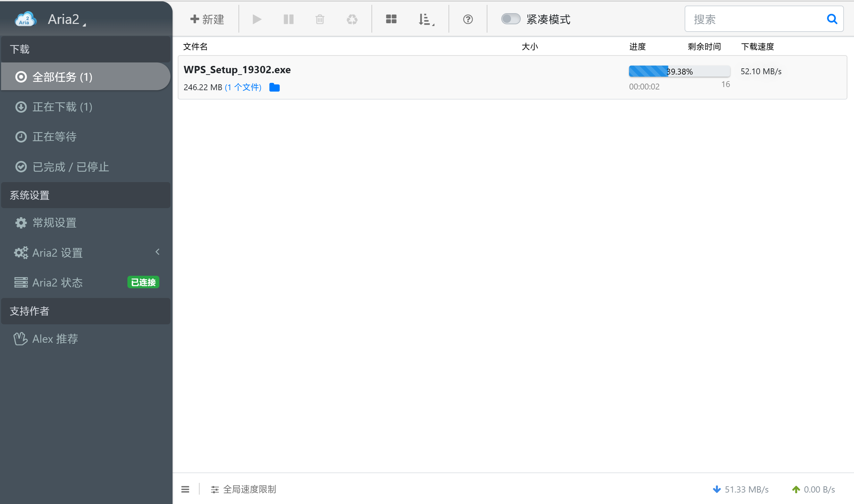This screenshot has height=504, width=854.
Task: Open the select tasks grid icon
Action: (391, 19)
